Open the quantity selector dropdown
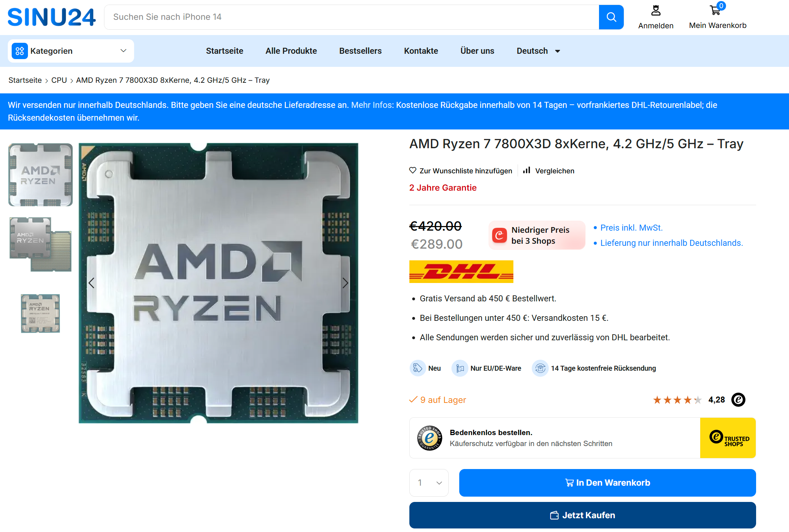789x532 pixels. (429, 483)
